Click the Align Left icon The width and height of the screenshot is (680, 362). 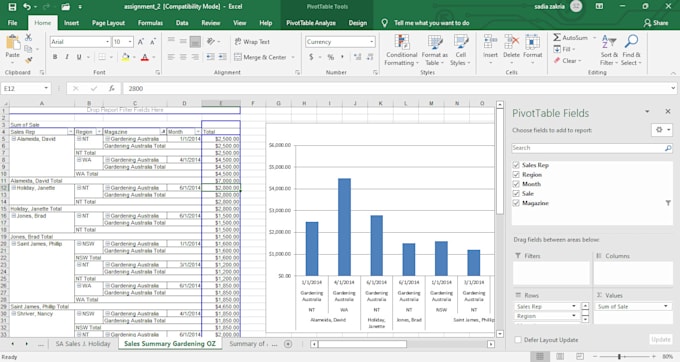171,57
